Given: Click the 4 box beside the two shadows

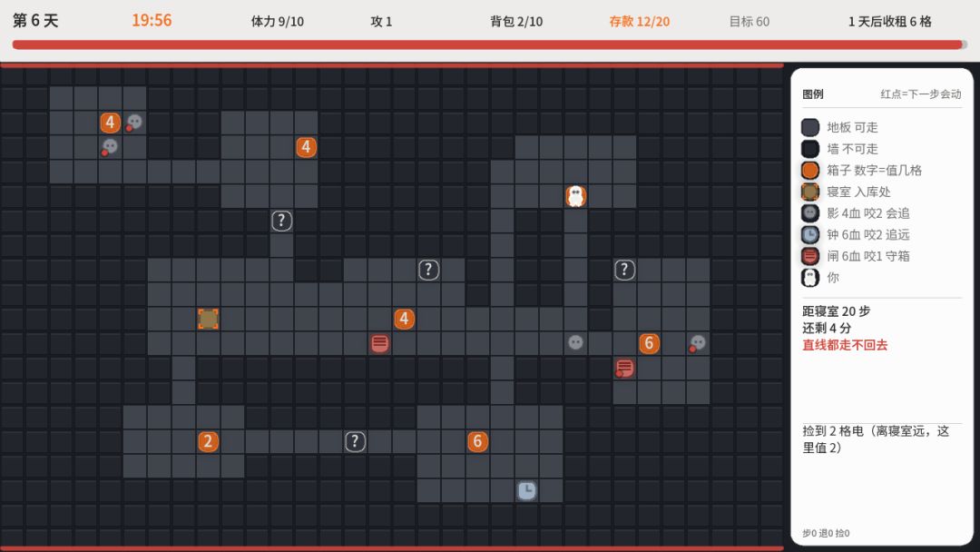Looking at the screenshot, I should click(x=111, y=123).
